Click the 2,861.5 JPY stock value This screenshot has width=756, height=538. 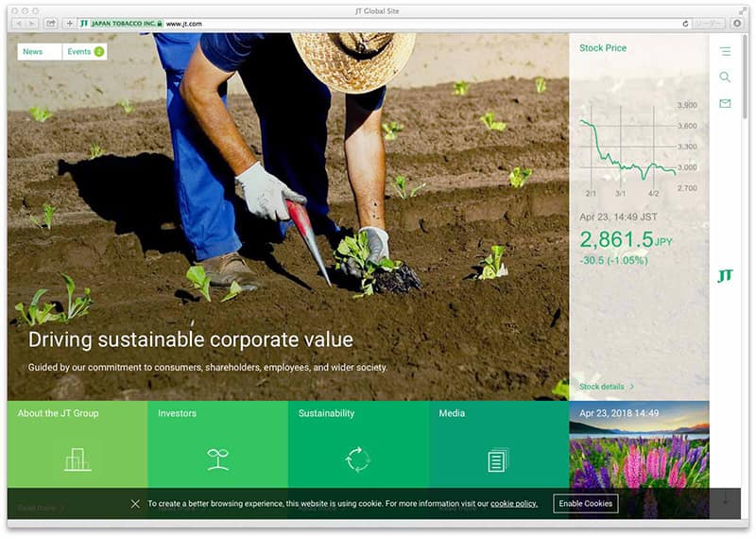click(x=626, y=239)
